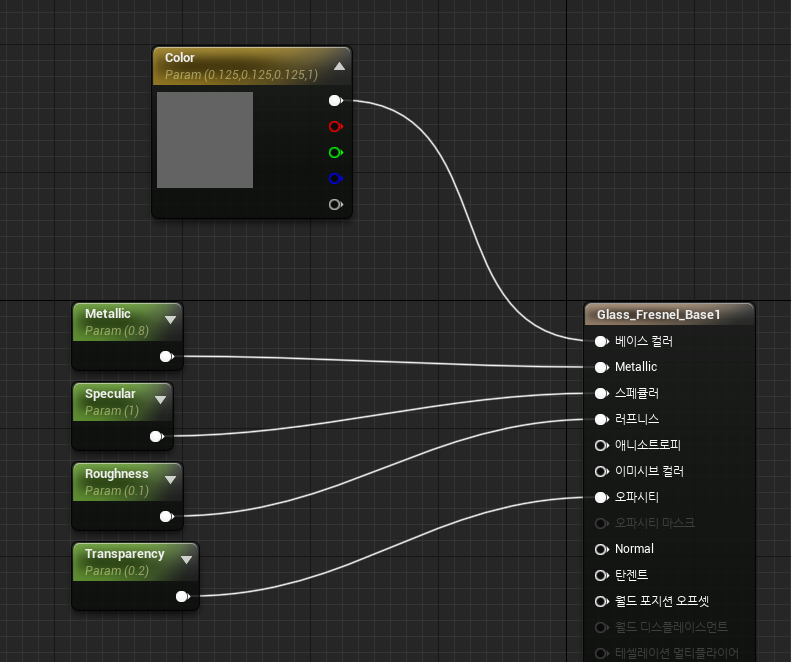Click the 오파시티 input pin
Viewport: 791px width, 662px height.
click(601, 498)
